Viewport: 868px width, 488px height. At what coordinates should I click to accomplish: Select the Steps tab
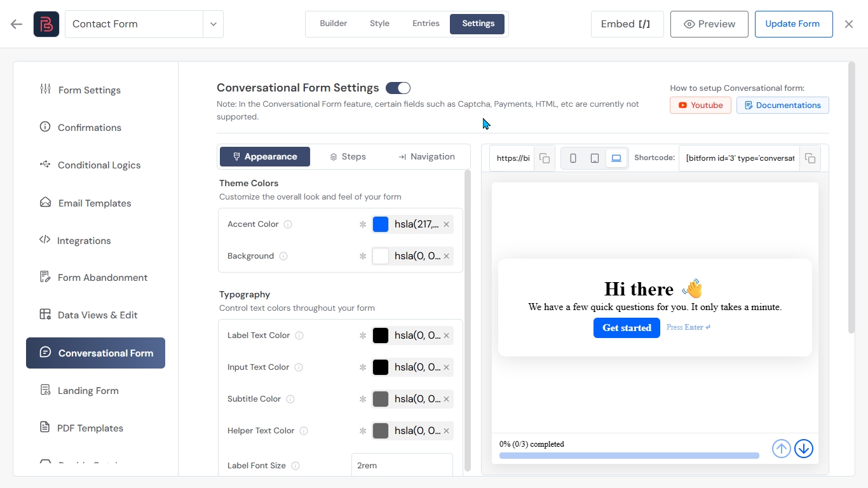(348, 157)
